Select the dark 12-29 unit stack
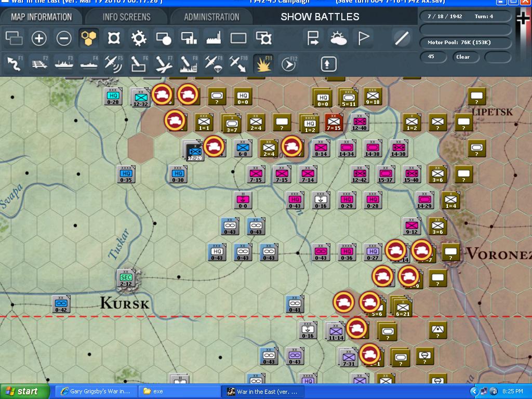 (x=194, y=151)
